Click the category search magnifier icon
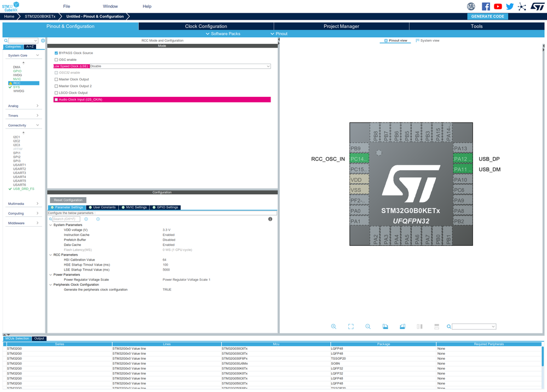The width and height of the screenshot is (547, 392). click(6, 41)
